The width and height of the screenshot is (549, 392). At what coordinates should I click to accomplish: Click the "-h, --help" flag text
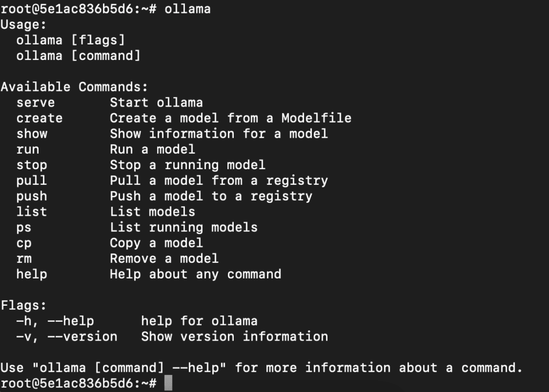click(x=55, y=321)
